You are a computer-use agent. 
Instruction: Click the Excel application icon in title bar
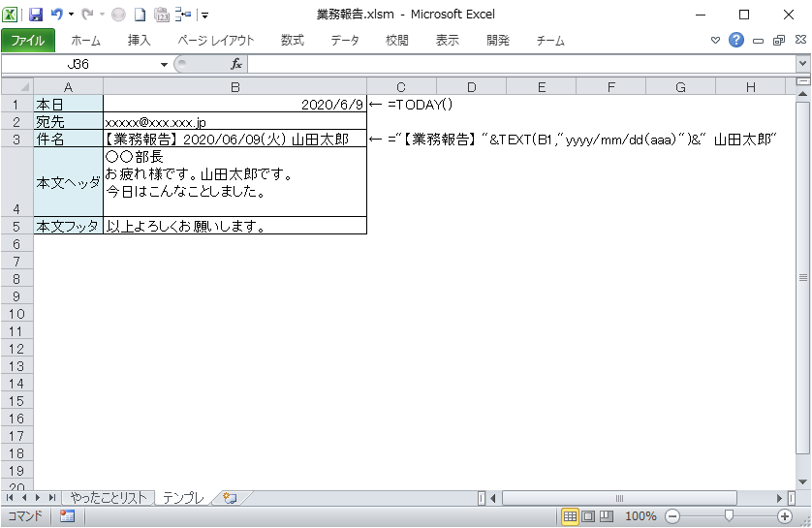point(10,15)
